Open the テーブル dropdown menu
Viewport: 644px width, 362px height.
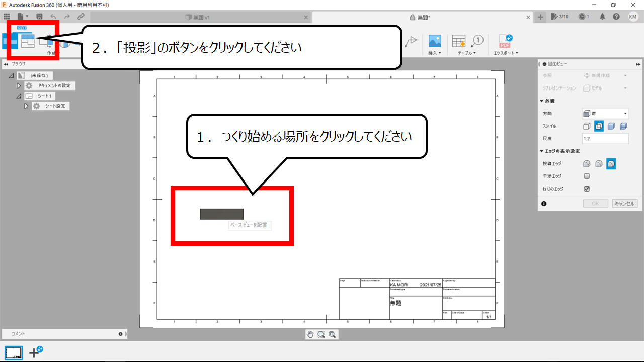[x=466, y=53]
